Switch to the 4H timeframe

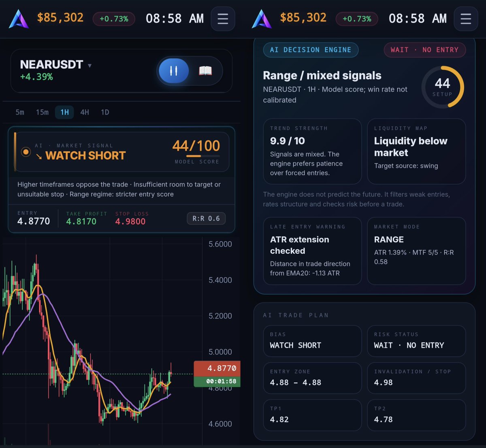click(x=84, y=112)
